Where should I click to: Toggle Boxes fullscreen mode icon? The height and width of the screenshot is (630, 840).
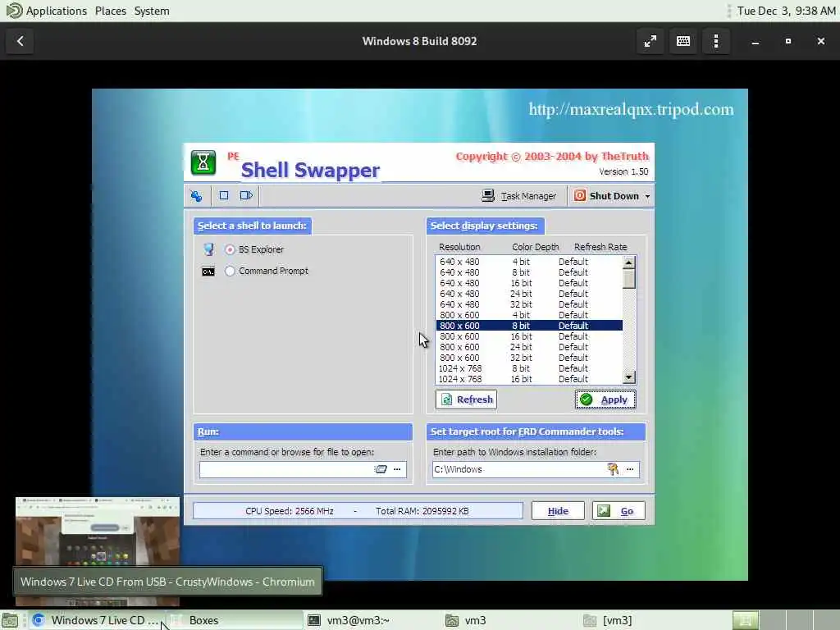click(651, 41)
